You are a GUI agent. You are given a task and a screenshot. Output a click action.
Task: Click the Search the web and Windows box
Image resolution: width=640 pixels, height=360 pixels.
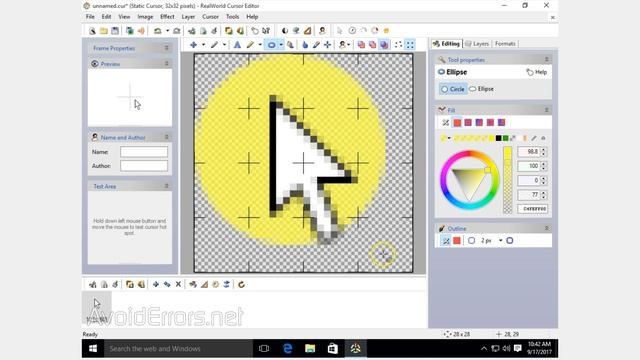point(178,349)
